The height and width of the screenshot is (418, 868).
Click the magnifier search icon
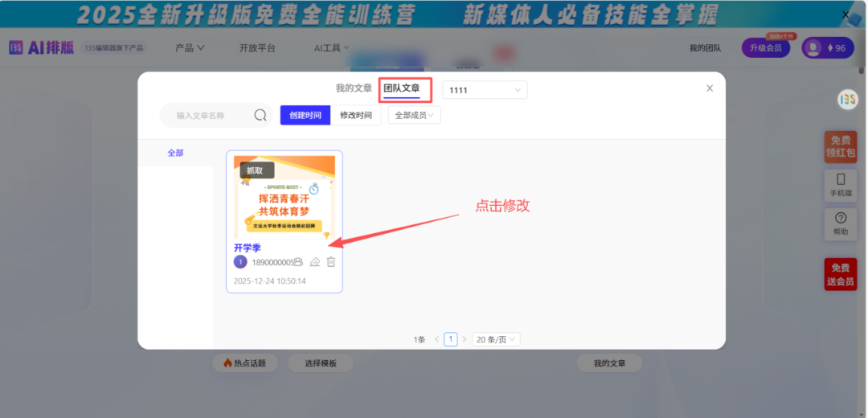click(x=260, y=115)
